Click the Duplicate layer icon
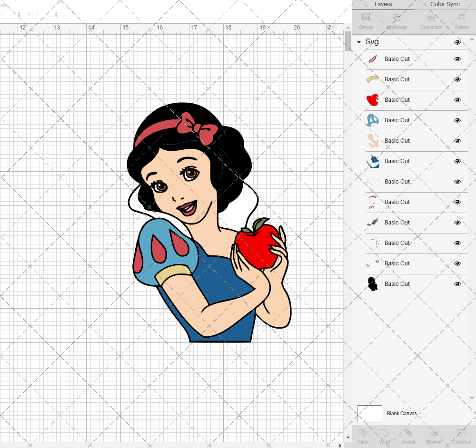This screenshot has height=448, width=476. pyautogui.click(x=431, y=17)
